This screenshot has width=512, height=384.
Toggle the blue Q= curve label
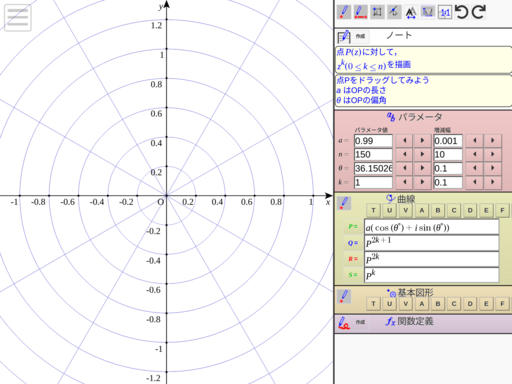click(x=353, y=243)
